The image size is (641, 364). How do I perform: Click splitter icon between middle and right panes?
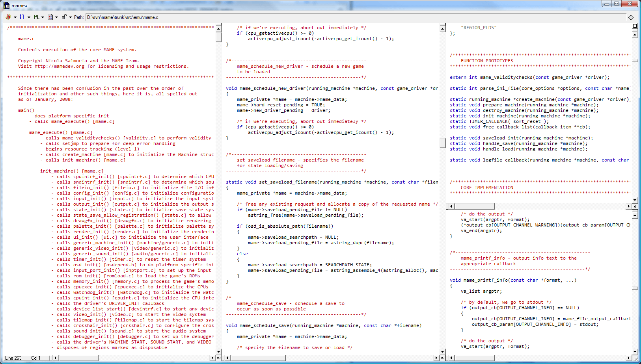[443, 358]
